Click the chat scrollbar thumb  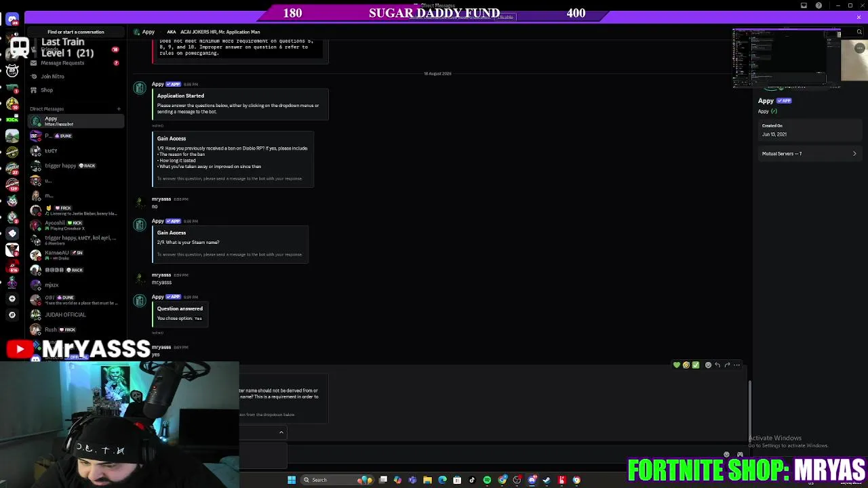tap(749, 411)
